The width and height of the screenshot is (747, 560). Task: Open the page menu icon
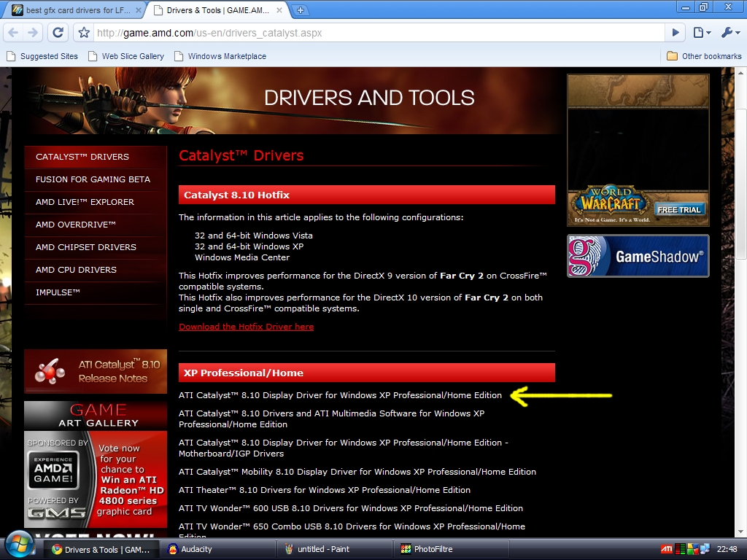click(702, 32)
